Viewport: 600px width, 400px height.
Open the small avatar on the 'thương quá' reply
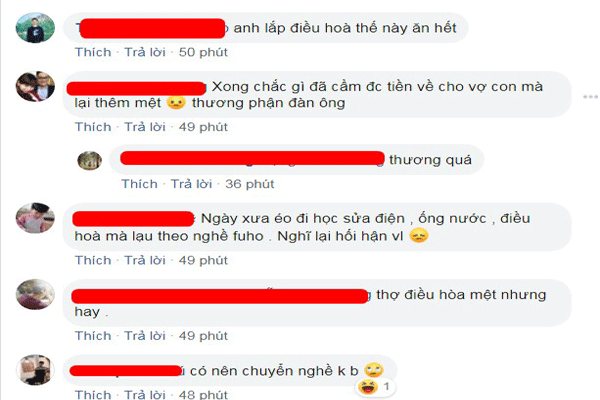click(x=90, y=160)
